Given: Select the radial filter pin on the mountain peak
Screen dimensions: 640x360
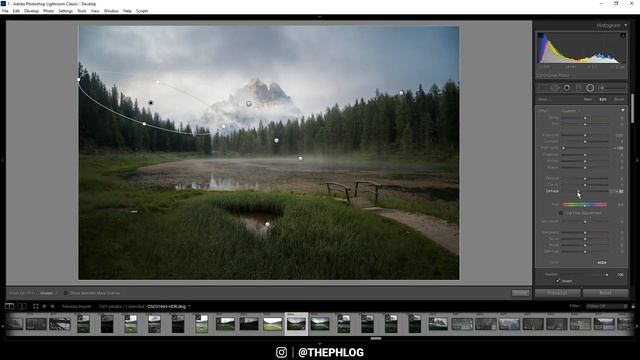Looking at the screenshot, I should (x=249, y=104).
